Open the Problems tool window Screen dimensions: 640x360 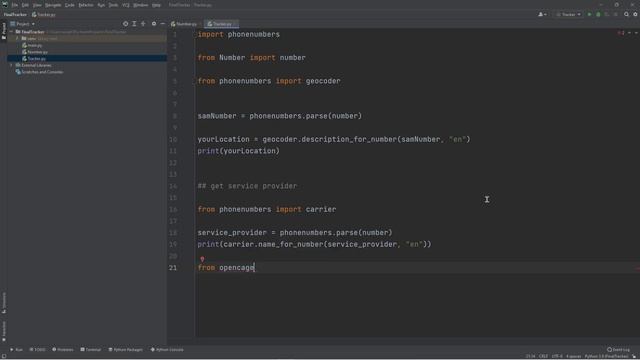tap(63, 350)
